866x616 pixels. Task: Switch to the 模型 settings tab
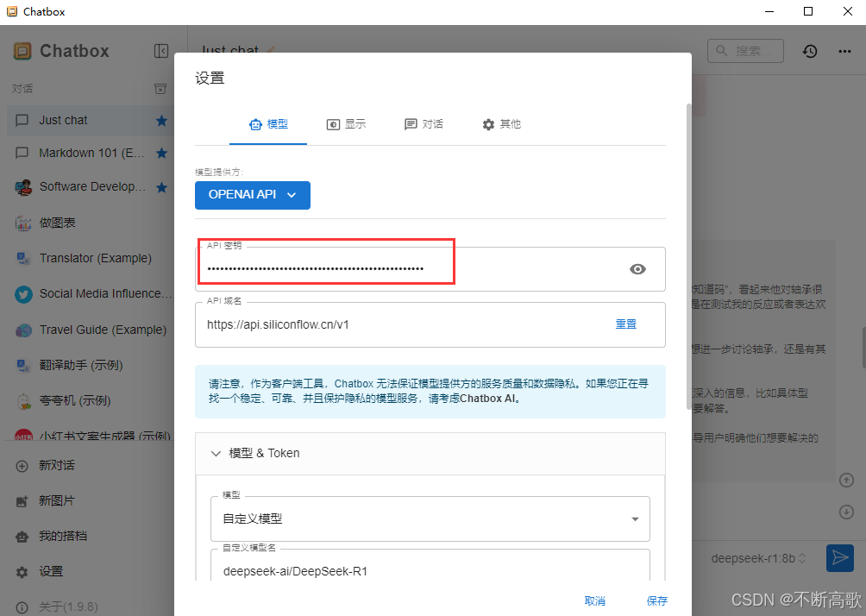[268, 124]
